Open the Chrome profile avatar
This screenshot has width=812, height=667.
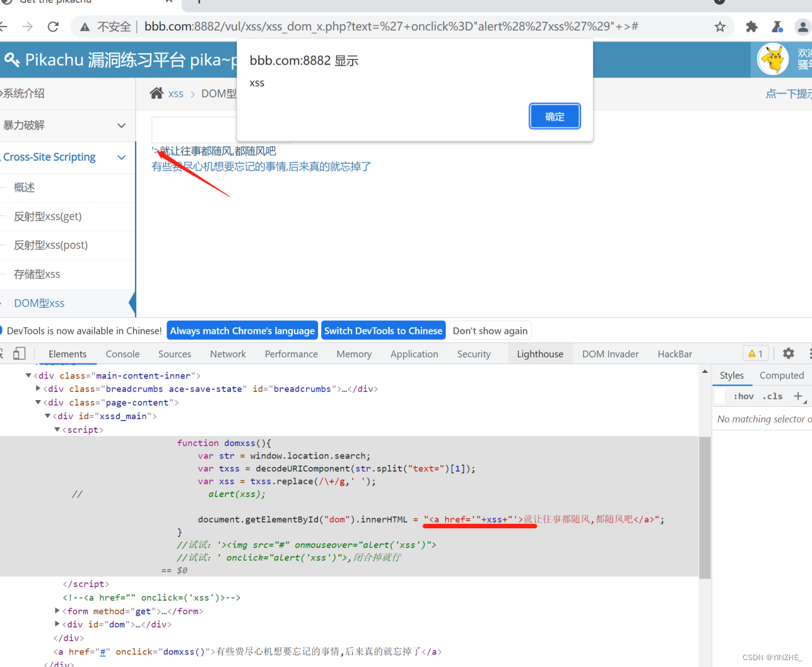[x=803, y=27]
